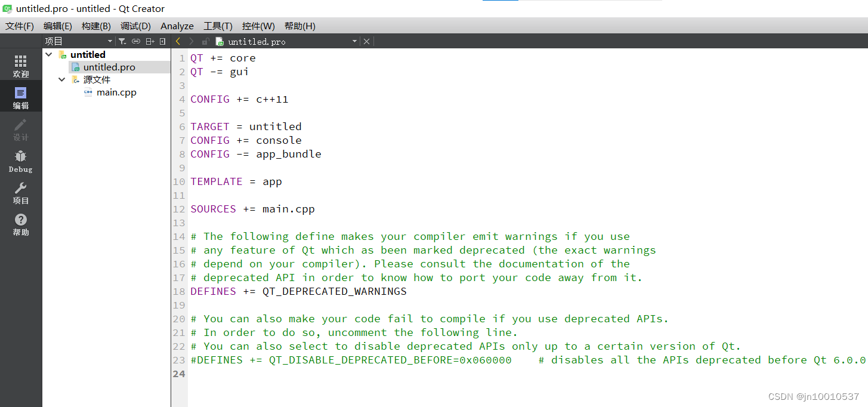
Task: Click line 2 'QT -= gui'
Action: point(220,72)
